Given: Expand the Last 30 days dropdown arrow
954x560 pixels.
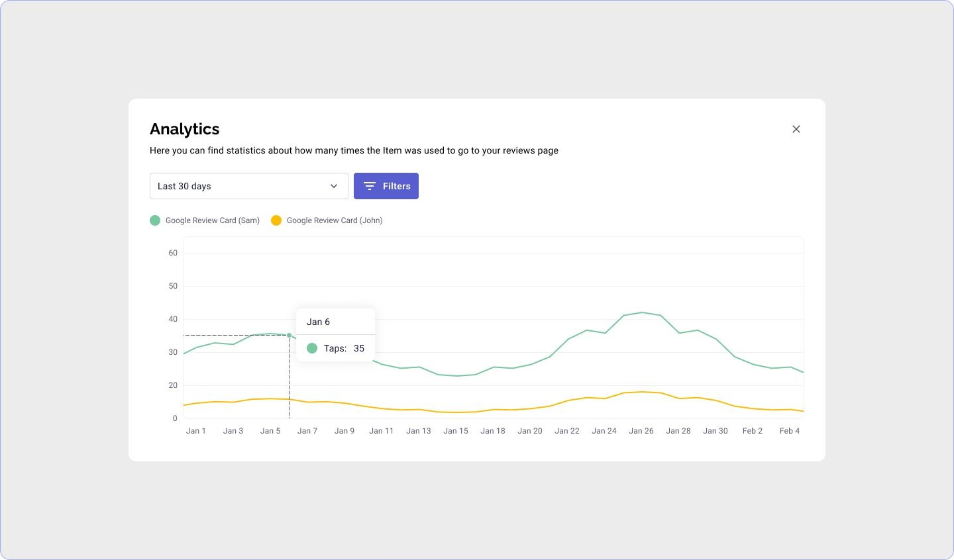Looking at the screenshot, I should 334,186.
